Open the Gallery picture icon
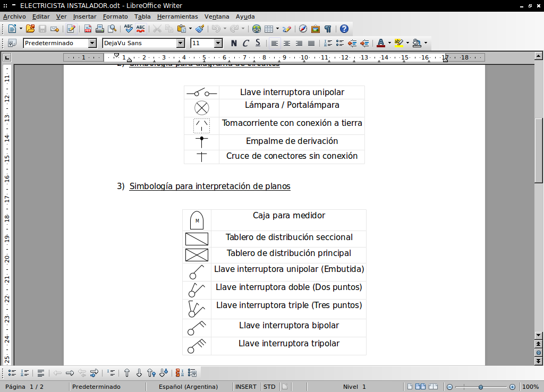Viewport: 544px width, 392px height. [x=316, y=29]
